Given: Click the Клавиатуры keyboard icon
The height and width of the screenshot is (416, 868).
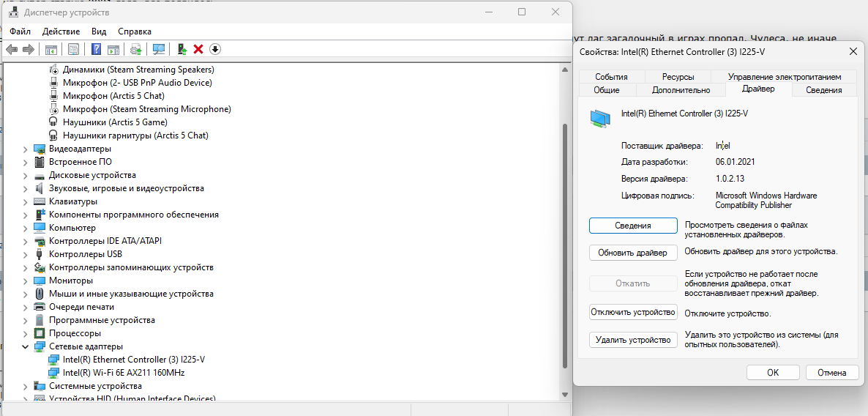Looking at the screenshot, I should click(40, 201).
